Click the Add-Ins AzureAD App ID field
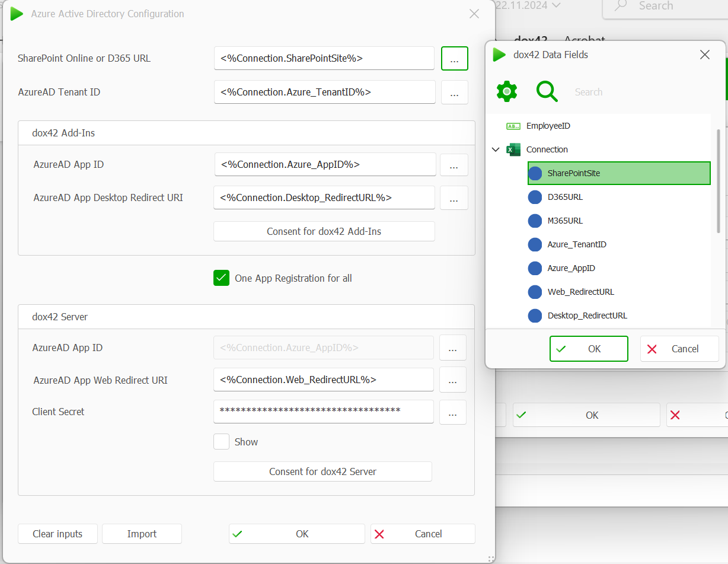 point(325,164)
